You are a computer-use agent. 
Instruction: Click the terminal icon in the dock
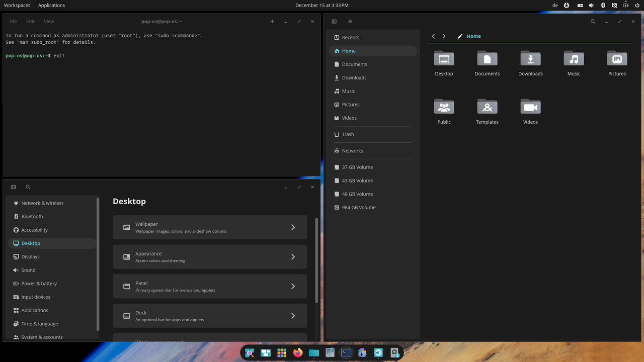coord(346,353)
